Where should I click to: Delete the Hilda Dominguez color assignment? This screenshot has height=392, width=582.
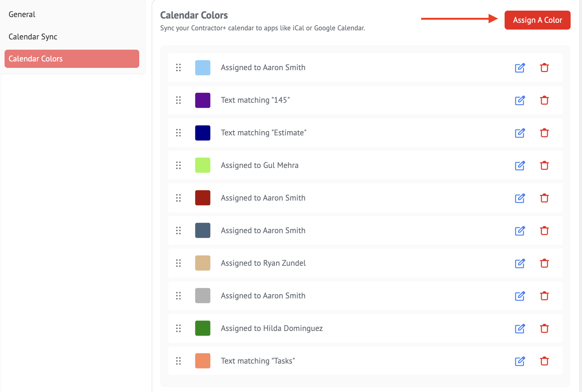544,329
